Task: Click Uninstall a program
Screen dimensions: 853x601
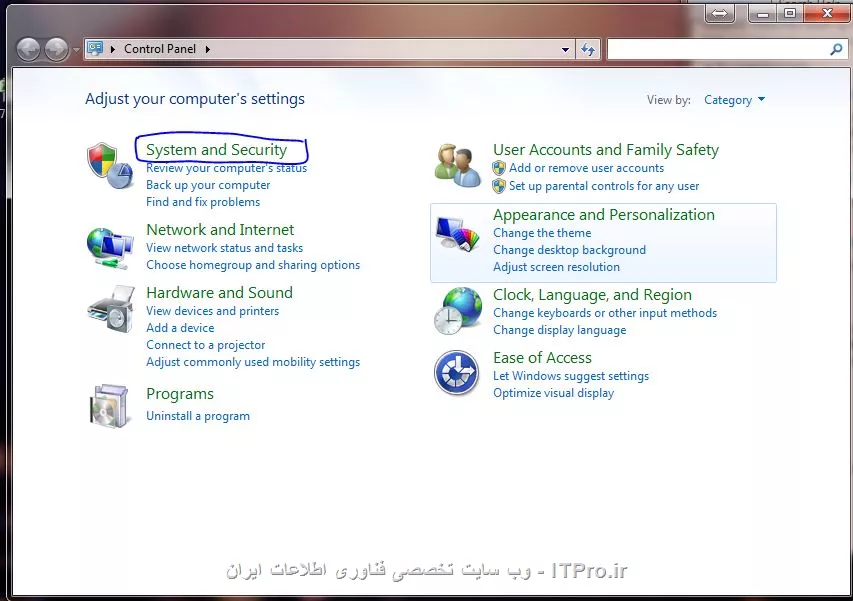Action: click(x=198, y=416)
